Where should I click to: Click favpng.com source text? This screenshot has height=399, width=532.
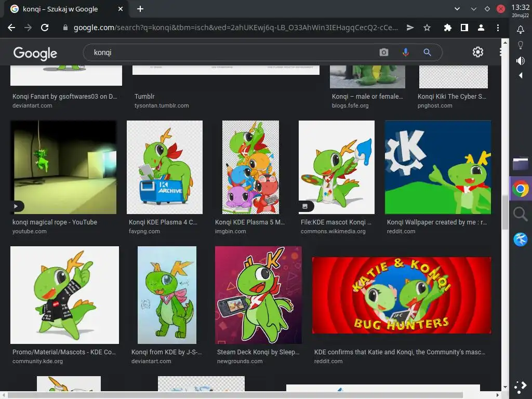(x=144, y=231)
